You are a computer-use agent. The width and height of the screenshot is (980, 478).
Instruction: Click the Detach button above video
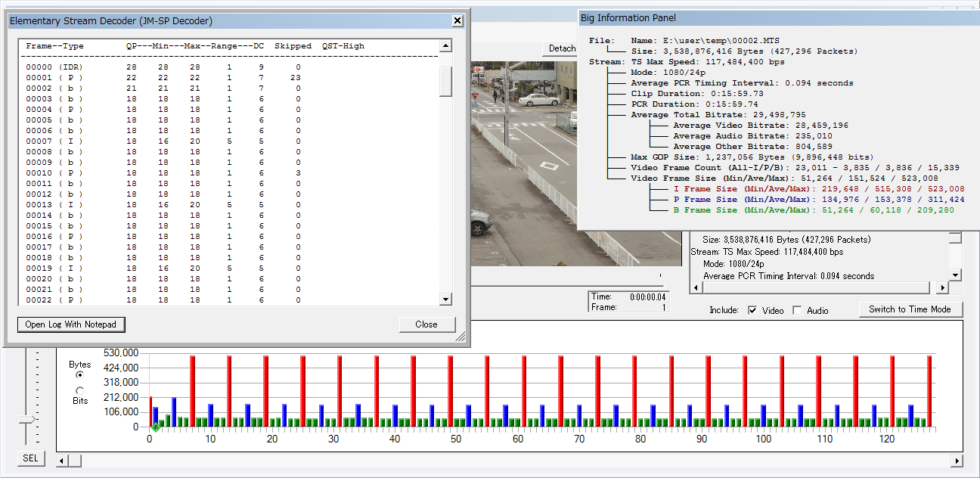(562, 48)
